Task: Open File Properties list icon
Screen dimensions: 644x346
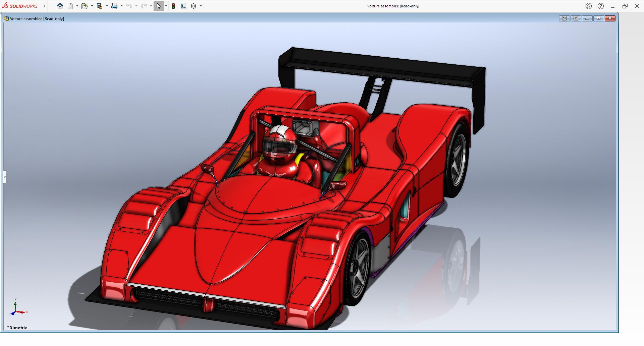Action: coord(183,6)
